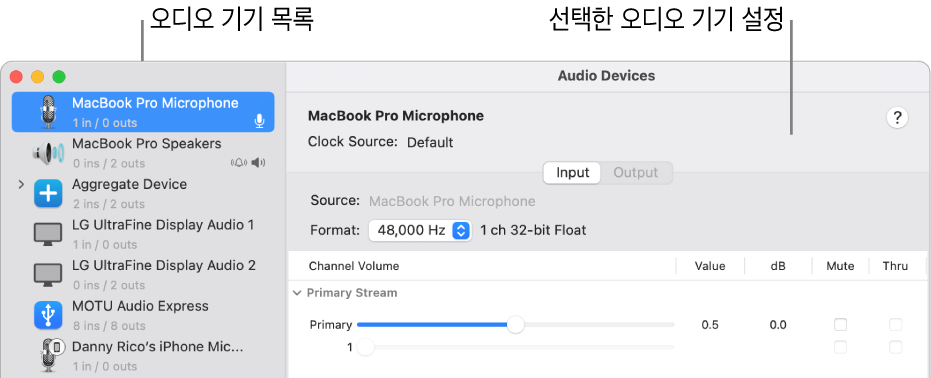The height and width of the screenshot is (378, 931).
Task: Open help with the question mark button
Action: tap(897, 117)
